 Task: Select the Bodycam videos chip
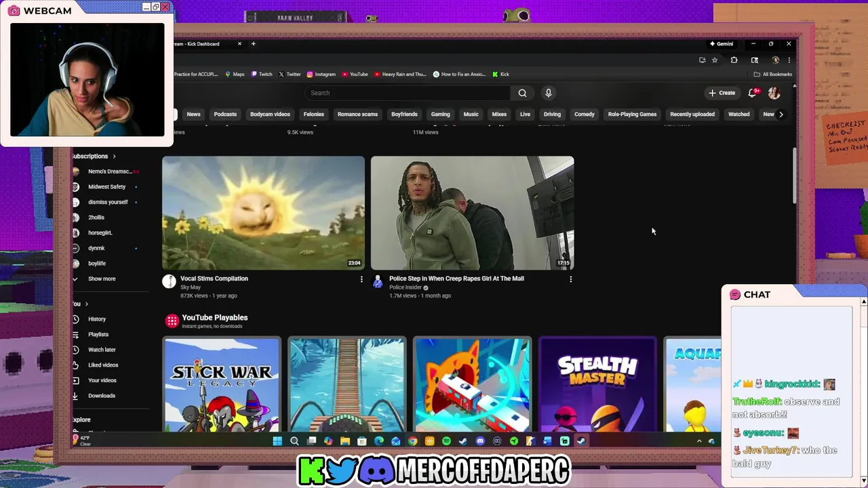pos(270,115)
